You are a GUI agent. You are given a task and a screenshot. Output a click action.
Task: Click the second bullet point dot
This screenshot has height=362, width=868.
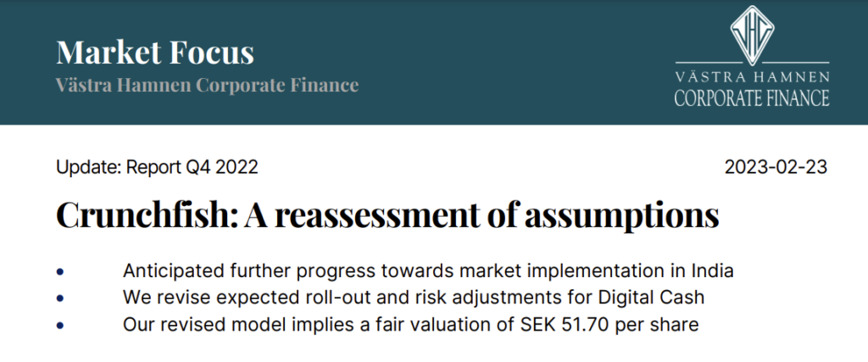point(60,298)
